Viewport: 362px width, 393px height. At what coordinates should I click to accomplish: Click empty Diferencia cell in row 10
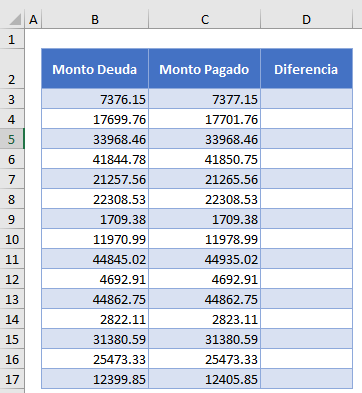pos(306,239)
